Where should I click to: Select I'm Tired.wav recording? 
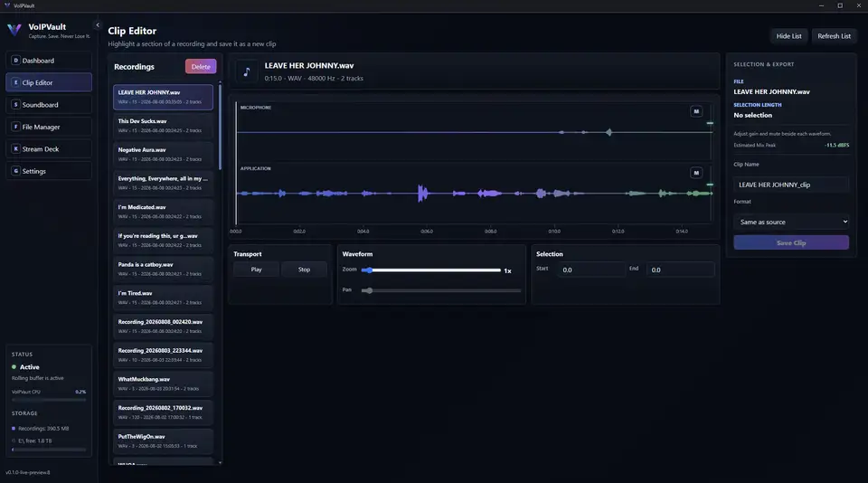tap(163, 298)
